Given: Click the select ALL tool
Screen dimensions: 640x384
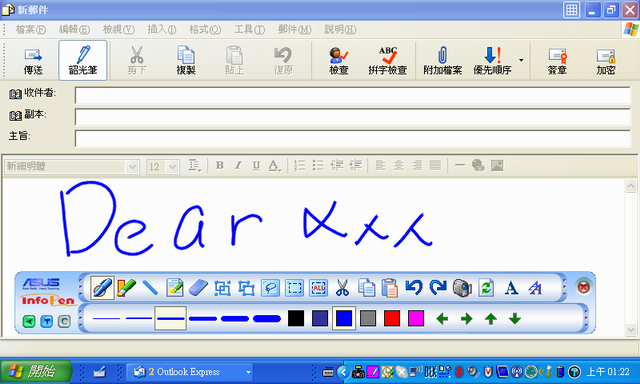Looking at the screenshot, I should (318, 288).
